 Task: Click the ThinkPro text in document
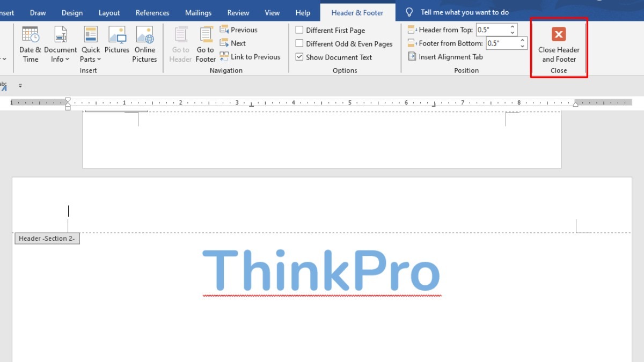point(321,271)
